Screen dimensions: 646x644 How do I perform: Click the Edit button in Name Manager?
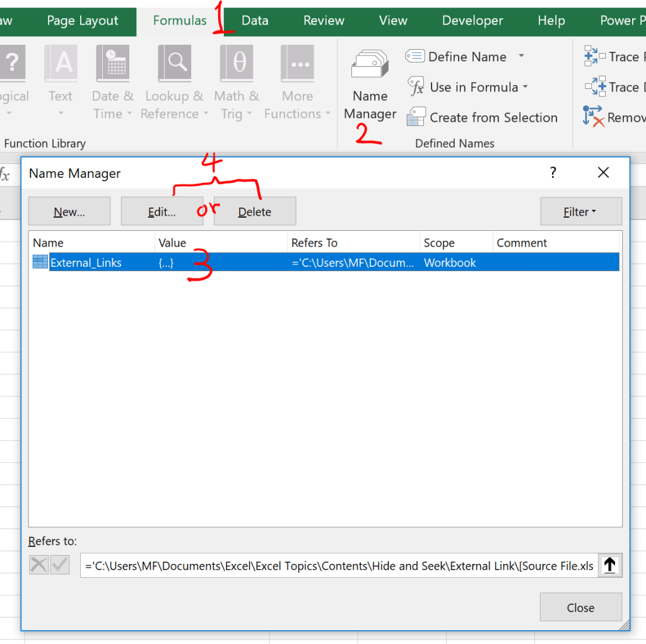[162, 211]
